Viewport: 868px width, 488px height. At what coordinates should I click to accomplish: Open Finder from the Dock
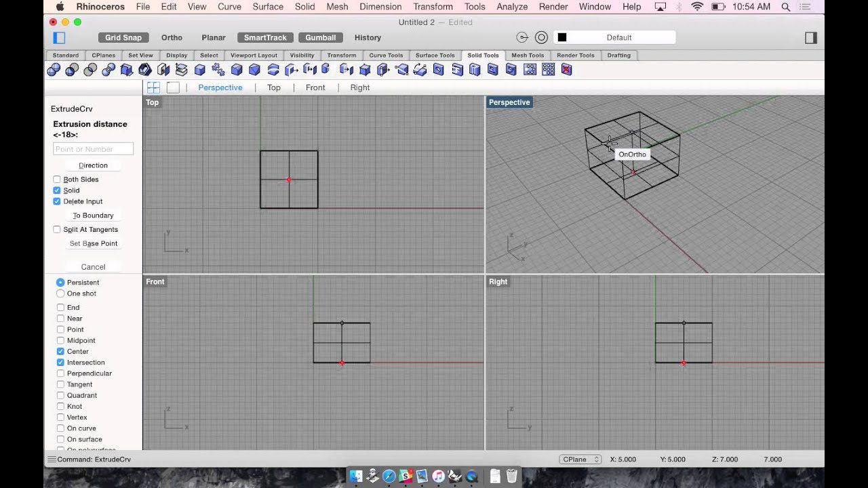point(356,476)
